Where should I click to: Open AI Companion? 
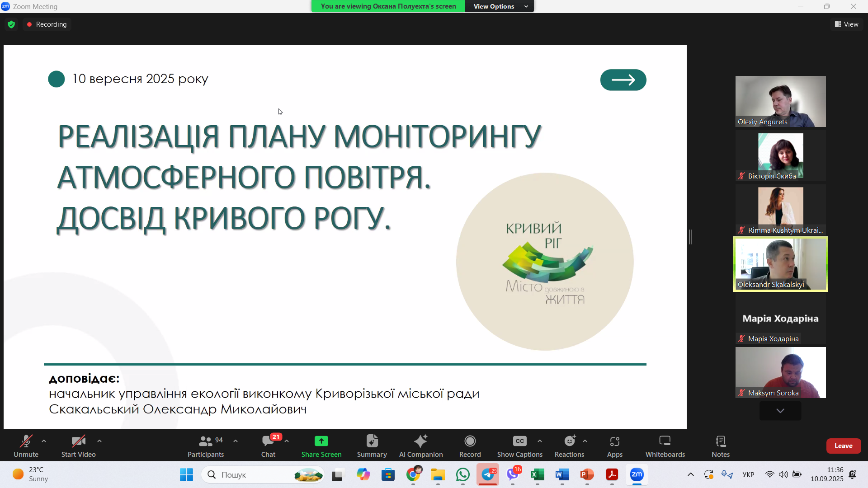420,445
